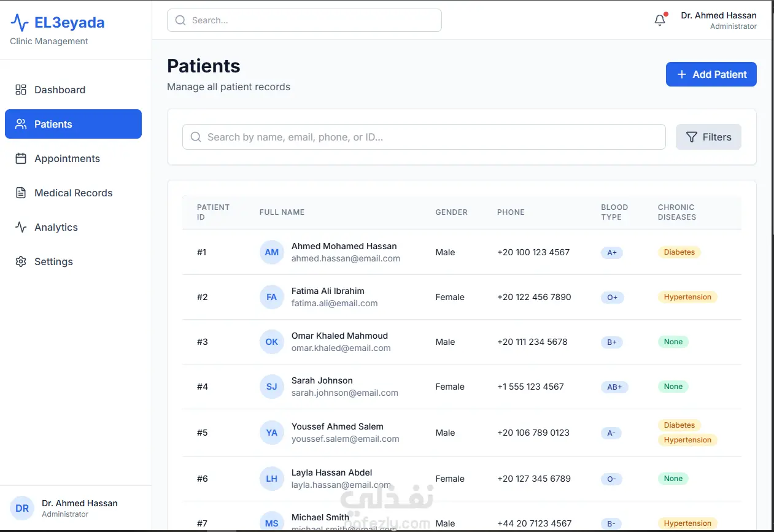Click phone number +1 555 123 4567
The width and height of the screenshot is (774, 532).
click(x=530, y=387)
